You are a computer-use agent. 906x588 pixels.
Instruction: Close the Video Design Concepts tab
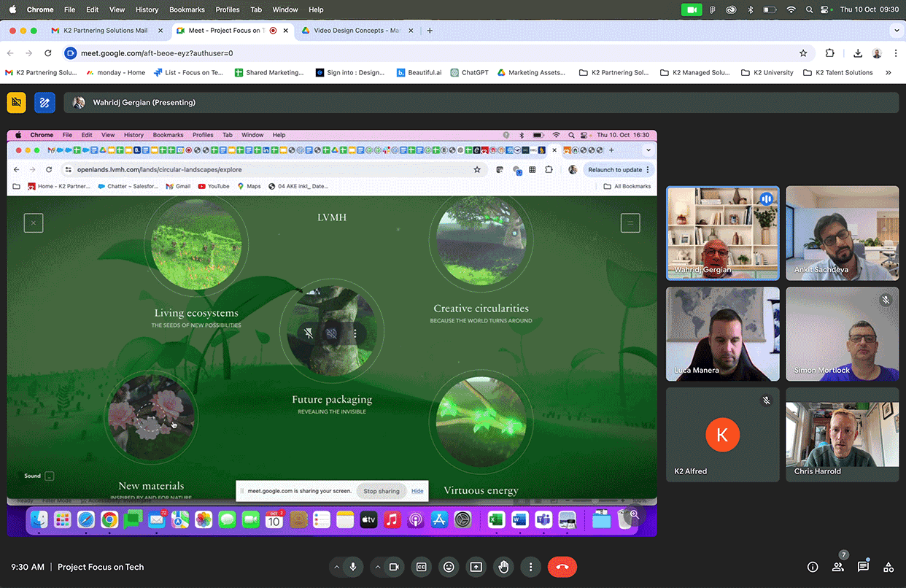pos(411,31)
